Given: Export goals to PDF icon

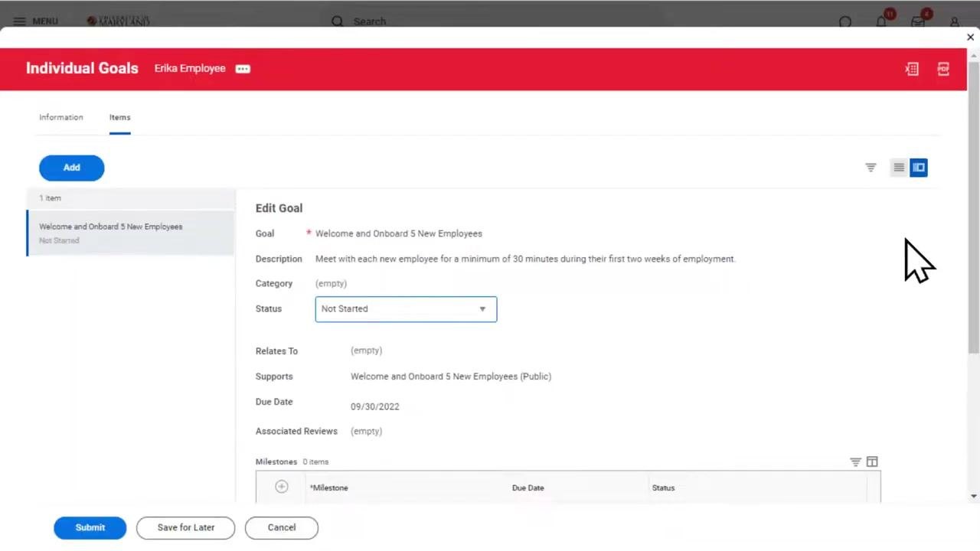Looking at the screenshot, I should point(943,69).
